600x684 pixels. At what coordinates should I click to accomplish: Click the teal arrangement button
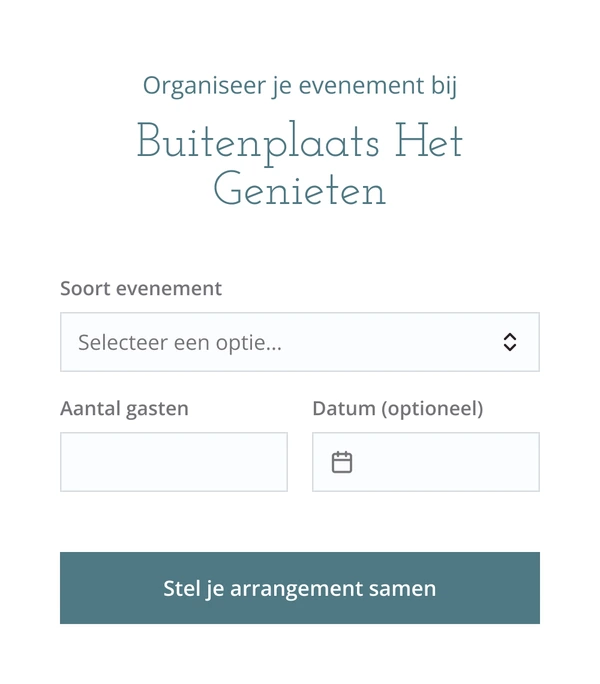pyautogui.click(x=300, y=588)
